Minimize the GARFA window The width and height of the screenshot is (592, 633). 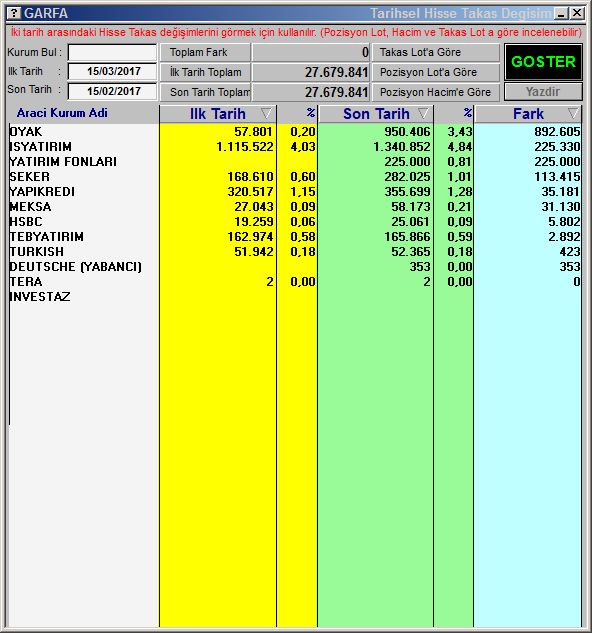pos(561,13)
